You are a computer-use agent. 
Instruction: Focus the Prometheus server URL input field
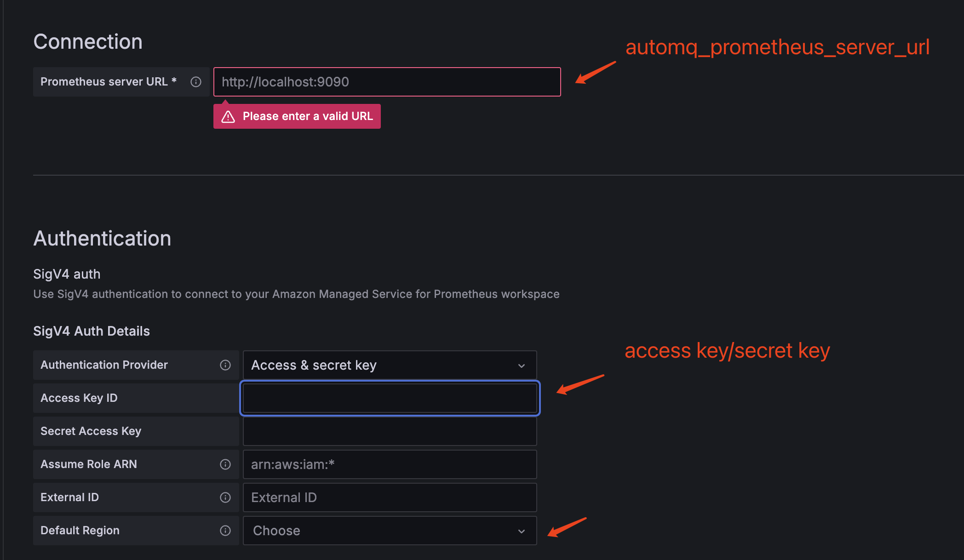coord(387,82)
